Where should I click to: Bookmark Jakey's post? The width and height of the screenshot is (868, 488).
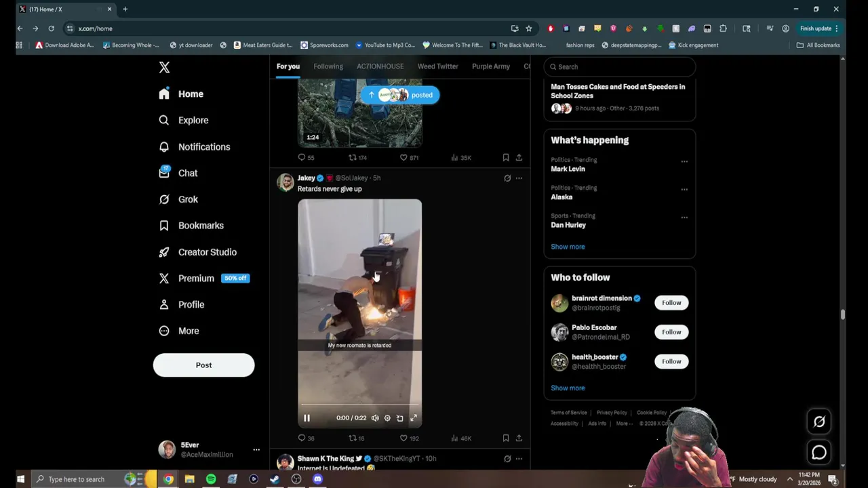click(x=506, y=439)
